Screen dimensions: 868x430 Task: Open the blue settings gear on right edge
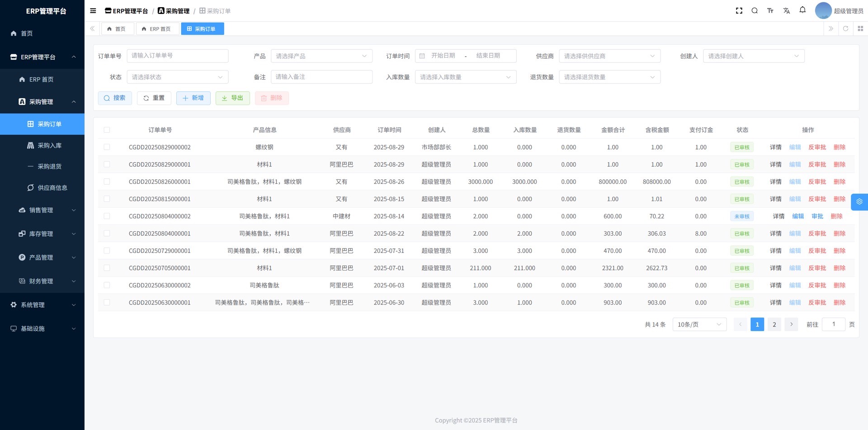pos(859,202)
